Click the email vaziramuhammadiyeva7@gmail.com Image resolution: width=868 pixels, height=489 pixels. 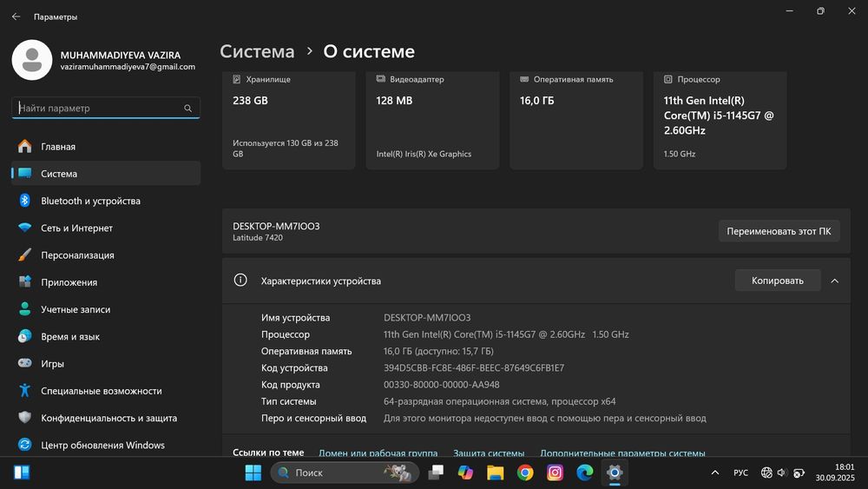[x=128, y=67]
